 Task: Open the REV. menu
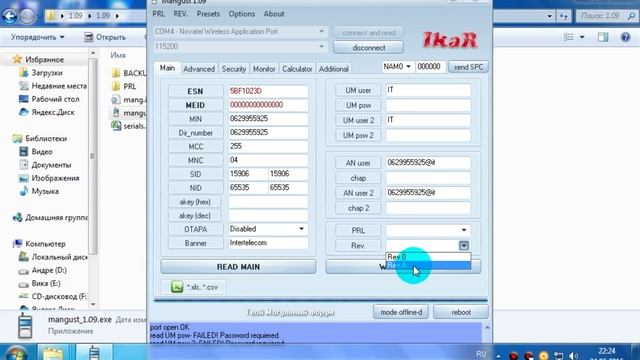(x=180, y=14)
